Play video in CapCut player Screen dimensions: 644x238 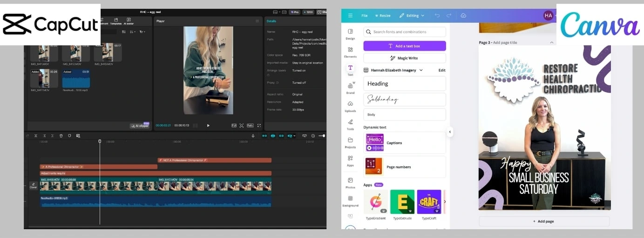[x=208, y=126]
